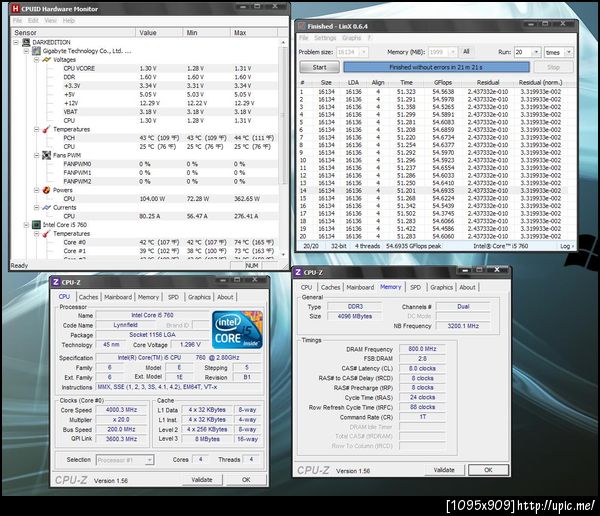The width and height of the screenshot is (600, 516).
Task: Click the Stop button in LinX
Action: click(x=553, y=67)
